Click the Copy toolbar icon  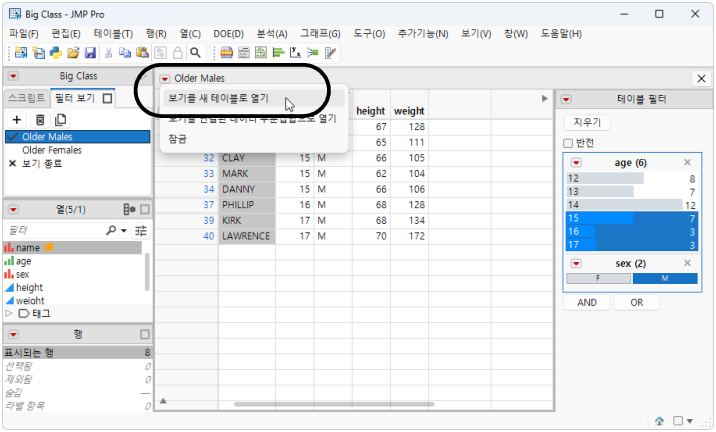(x=125, y=53)
